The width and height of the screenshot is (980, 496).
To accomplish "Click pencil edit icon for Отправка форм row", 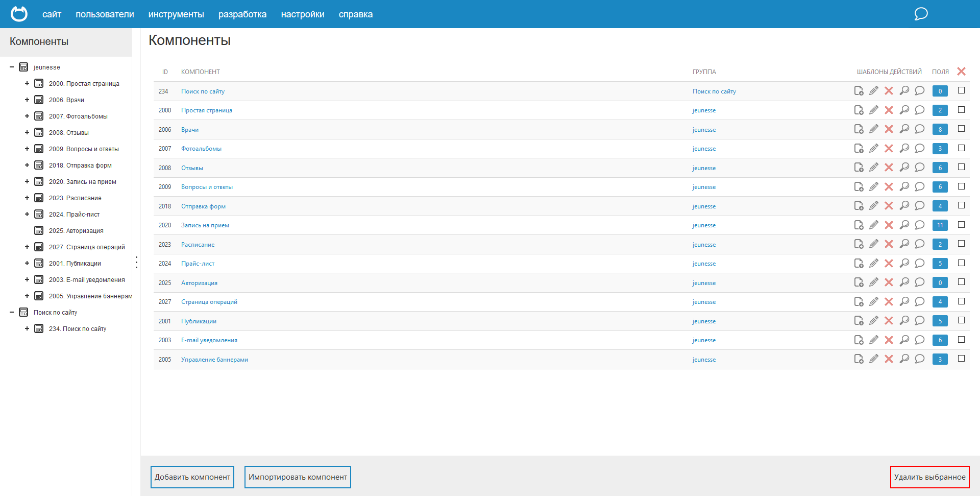I will (x=874, y=206).
